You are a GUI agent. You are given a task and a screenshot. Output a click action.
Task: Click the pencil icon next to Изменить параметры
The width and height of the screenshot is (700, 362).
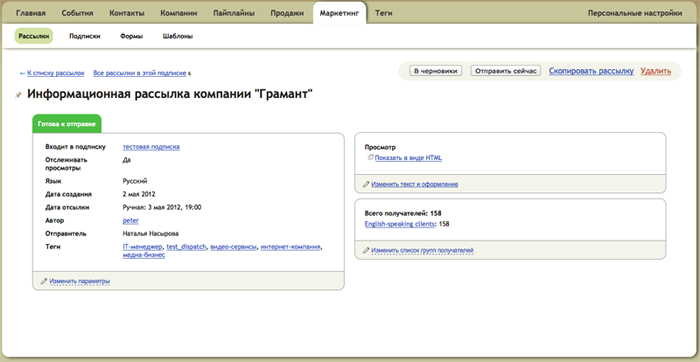[44, 281]
